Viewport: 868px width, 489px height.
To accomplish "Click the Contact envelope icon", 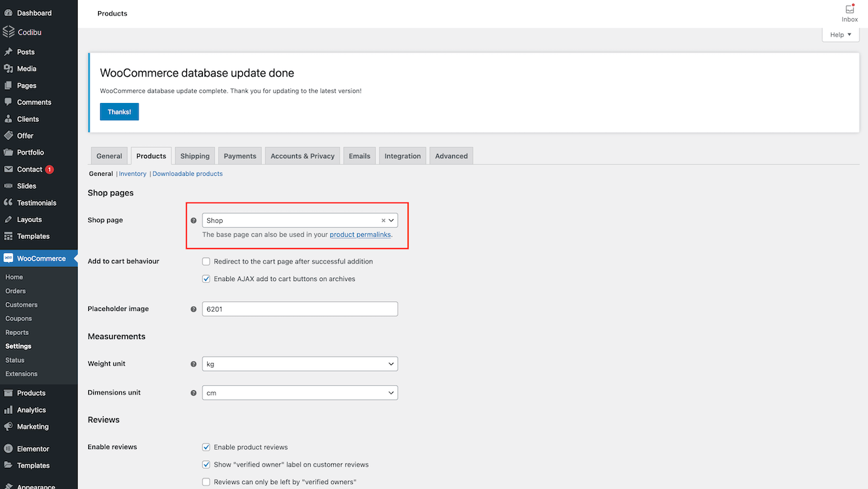I will [x=8, y=169].
